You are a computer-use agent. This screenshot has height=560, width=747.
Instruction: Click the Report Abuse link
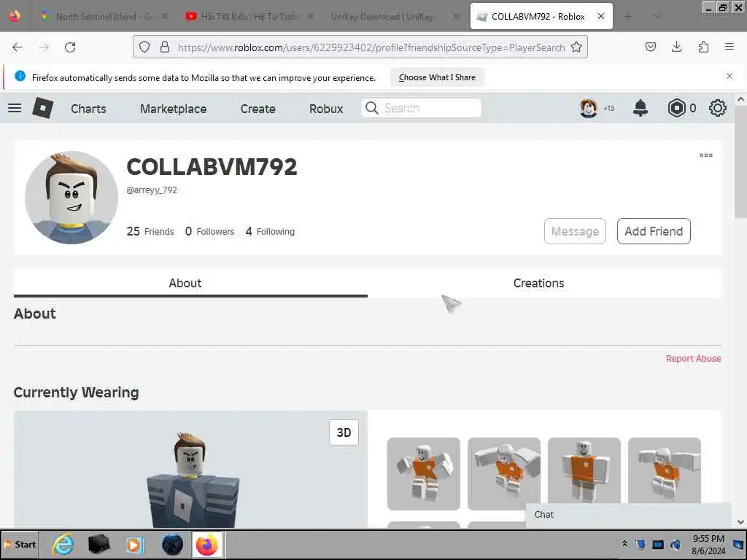(x=693, y=359)
